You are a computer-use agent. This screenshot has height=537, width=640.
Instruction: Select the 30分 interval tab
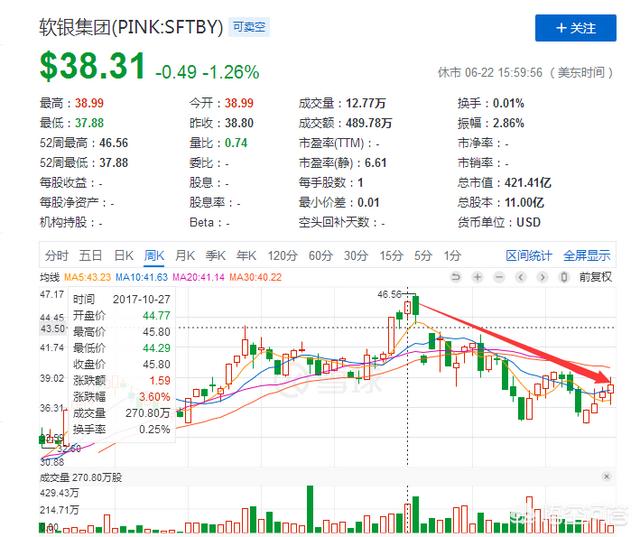click(356, 256)
